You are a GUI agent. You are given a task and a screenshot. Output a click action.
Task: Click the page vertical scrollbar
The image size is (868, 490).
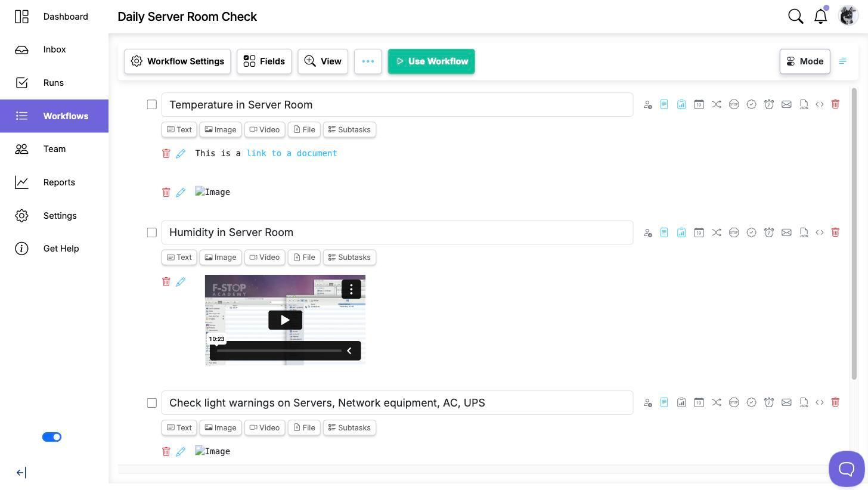[854, 234]
